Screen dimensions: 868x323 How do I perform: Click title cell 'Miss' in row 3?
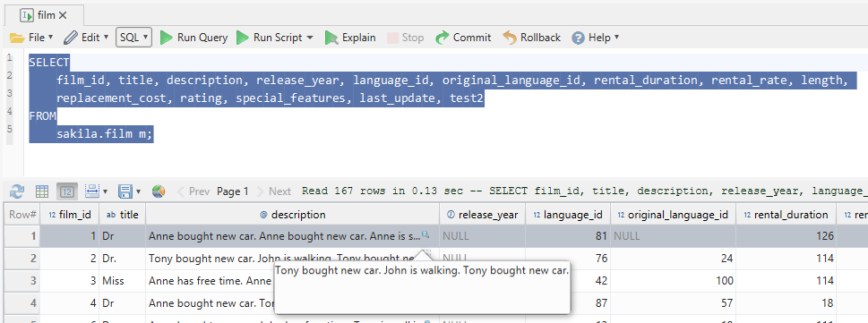click(123, 281)
